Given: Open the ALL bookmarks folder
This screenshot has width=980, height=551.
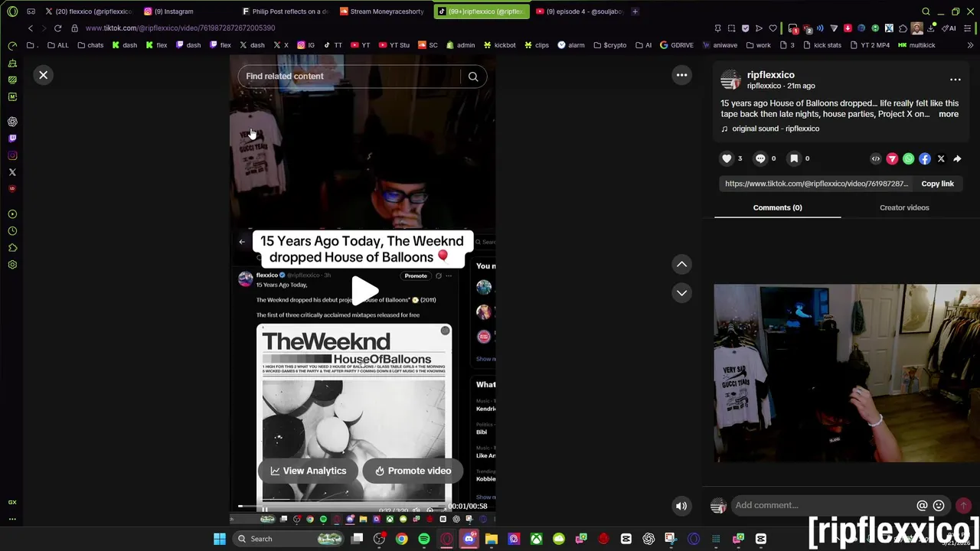Looking at the screenshot, I should tap(57, 45).
